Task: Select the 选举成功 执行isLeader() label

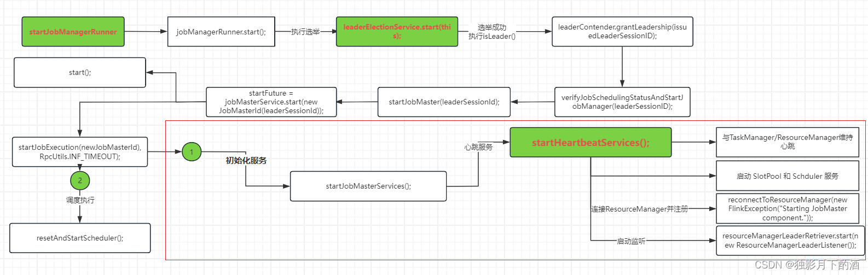Action: coord(491,32)
